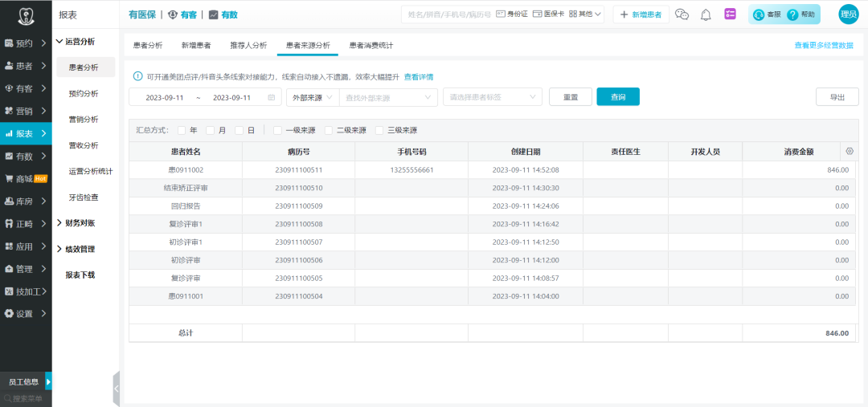Expand the 财务对账 section
This screenshot has height=407, width=868.
76,223
